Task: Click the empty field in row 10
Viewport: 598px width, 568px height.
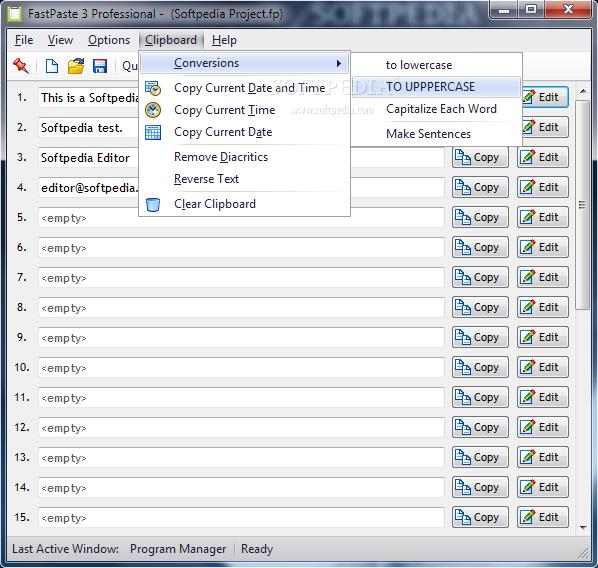Action: tap(241, 368)
